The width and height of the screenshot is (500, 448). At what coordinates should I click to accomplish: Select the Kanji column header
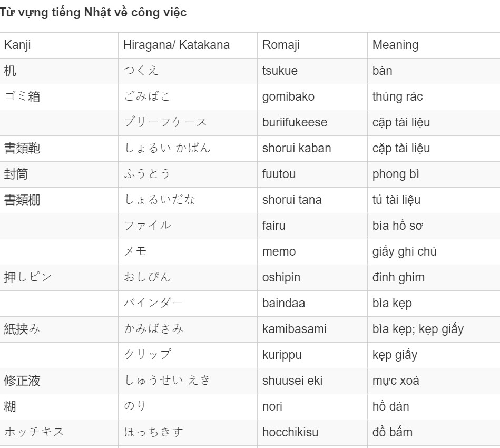click(x=59, y=45)
